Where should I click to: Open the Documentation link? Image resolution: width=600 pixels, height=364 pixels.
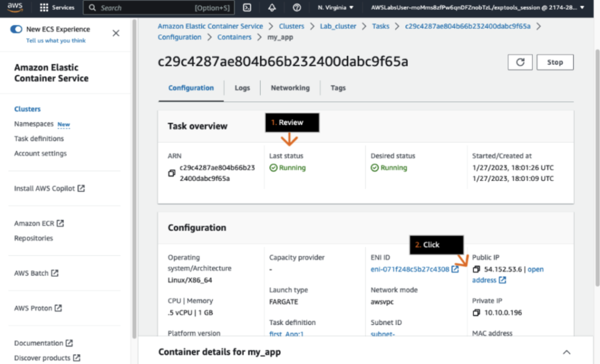(x=39, y=343)
